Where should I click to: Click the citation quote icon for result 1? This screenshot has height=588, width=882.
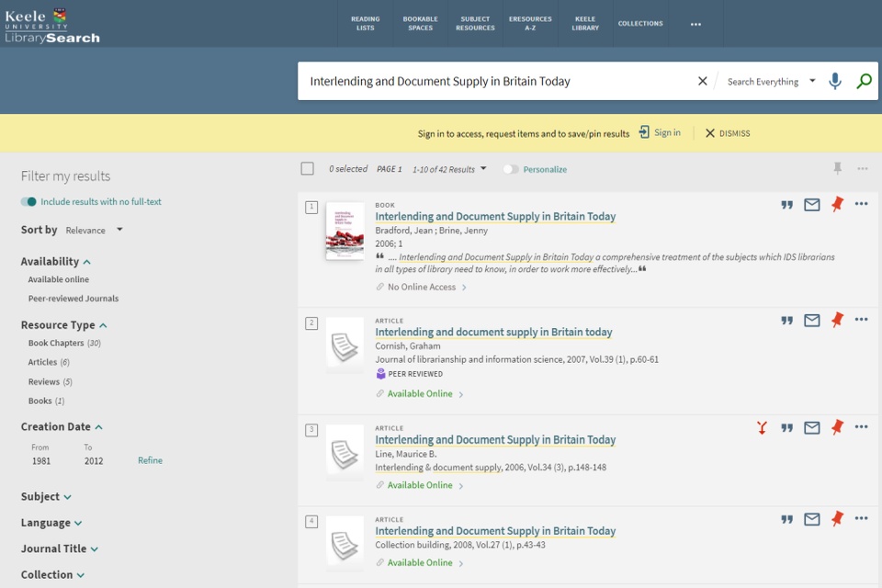[x=786, y=205]
